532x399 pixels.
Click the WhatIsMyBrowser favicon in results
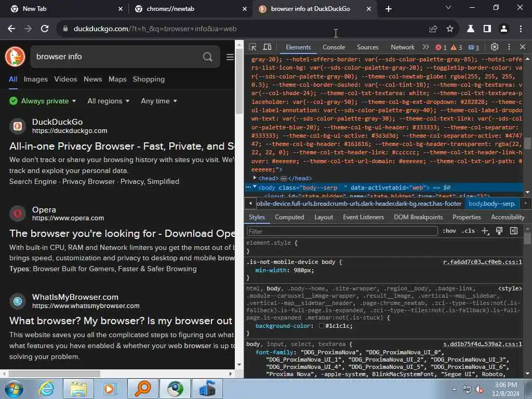pyautogui.click(x=18, y=301)
